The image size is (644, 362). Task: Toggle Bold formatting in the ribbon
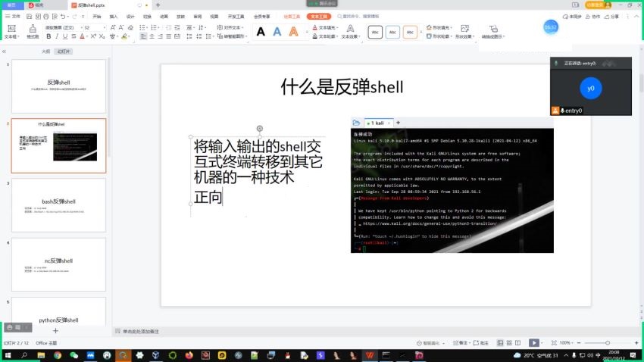[48, 36]
